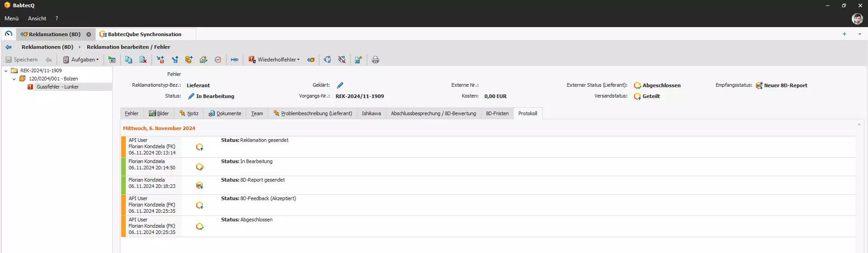This screenshot has width=868, height=253.
Task: Open the Menü menu
Action: coord(11,19)
